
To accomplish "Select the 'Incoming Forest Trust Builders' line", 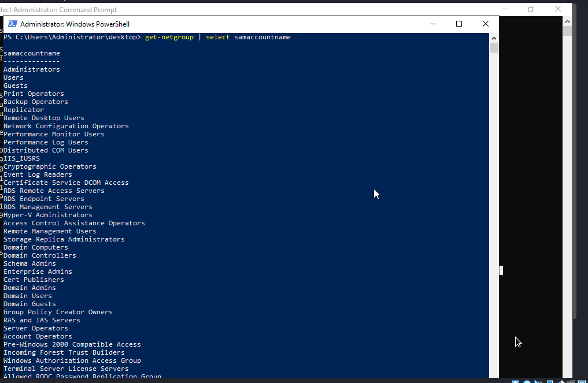I will coord(64,352).
